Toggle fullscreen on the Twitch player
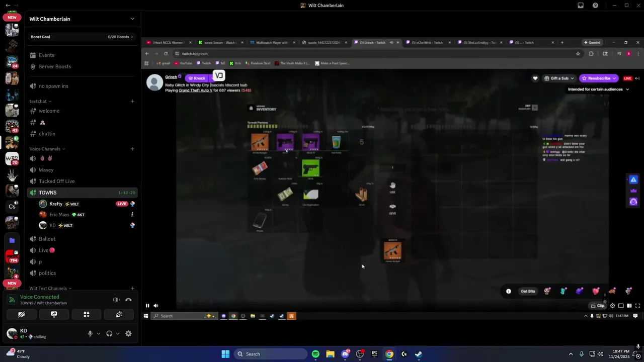Image resolution: width=644 pixels, height=362 pixels. pos(637,306)
